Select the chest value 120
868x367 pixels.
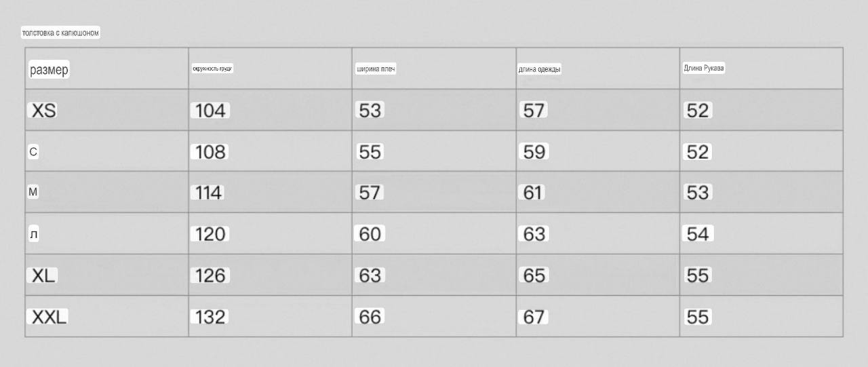tap(210, 234)
